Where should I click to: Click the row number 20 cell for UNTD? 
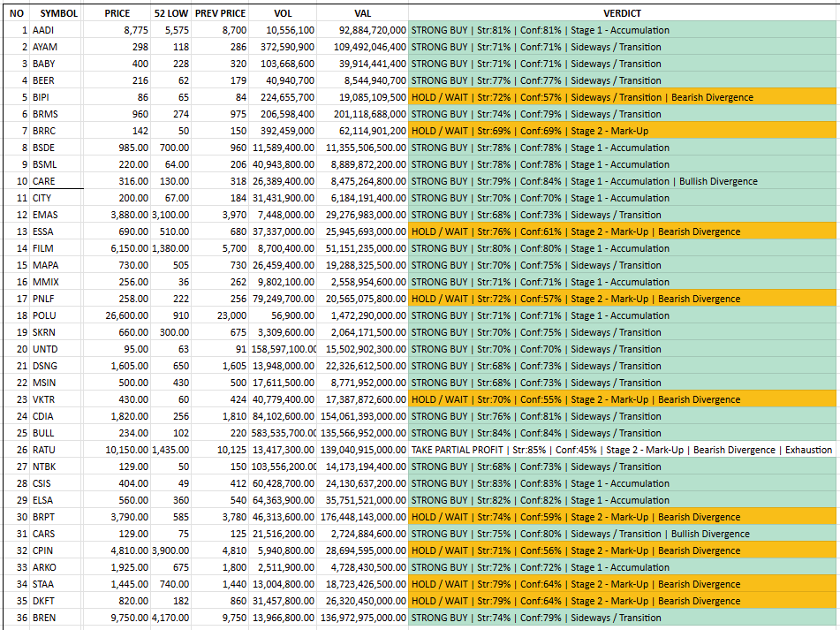(16, 349)
